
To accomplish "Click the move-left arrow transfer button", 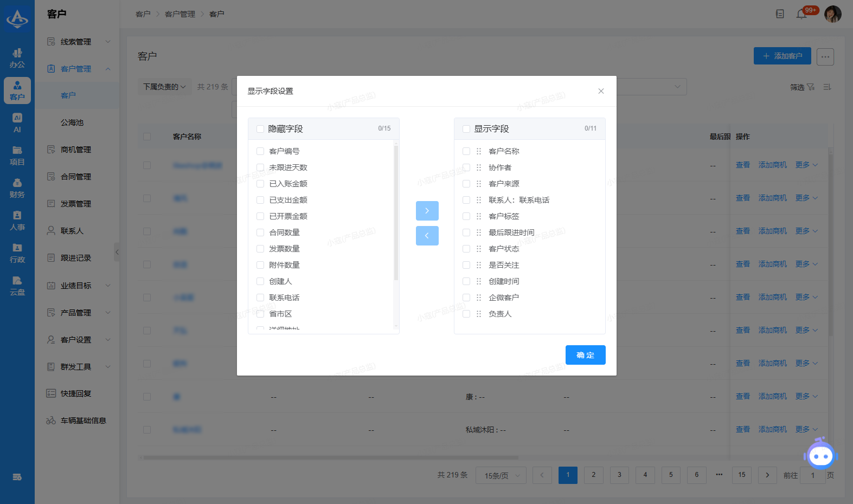I will click(x=427, y=236).
